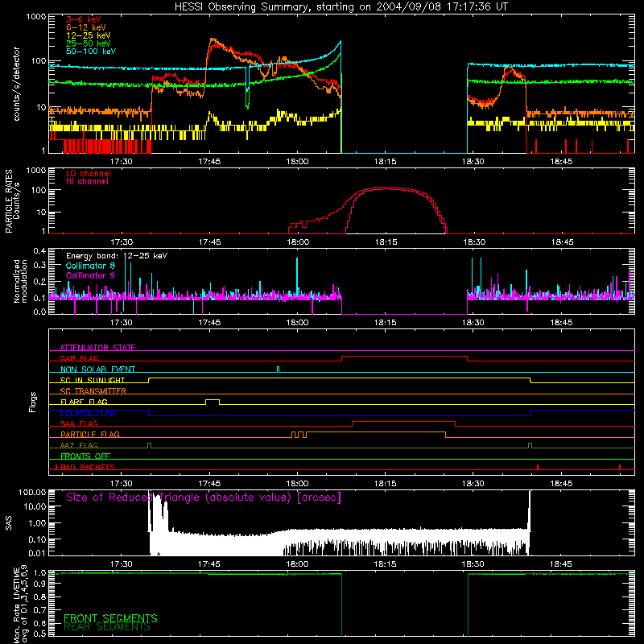Click the SC_TRANSMITTER flag label
The image size is (644, 644).
click(93, 391)
